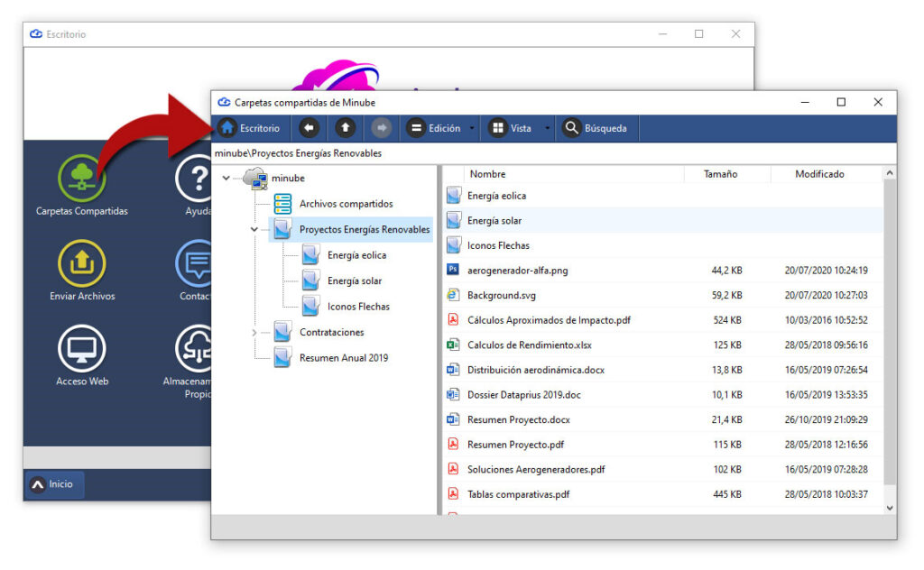Select Tablas comparativas.pdf
The height and width of the screenshot is (570, 924).
[663, 494]
